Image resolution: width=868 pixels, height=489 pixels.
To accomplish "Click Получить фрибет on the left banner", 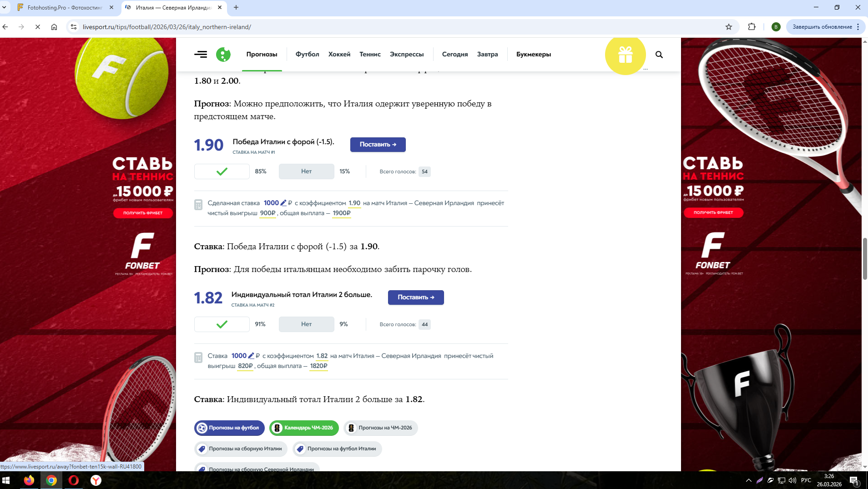I will [x=143, y=213].
